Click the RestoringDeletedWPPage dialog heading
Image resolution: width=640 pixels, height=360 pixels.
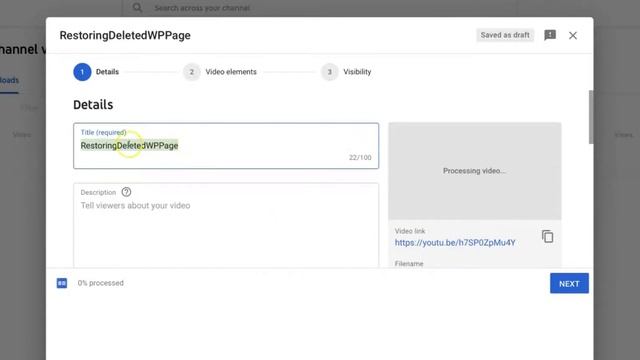[x=125, y=36]
